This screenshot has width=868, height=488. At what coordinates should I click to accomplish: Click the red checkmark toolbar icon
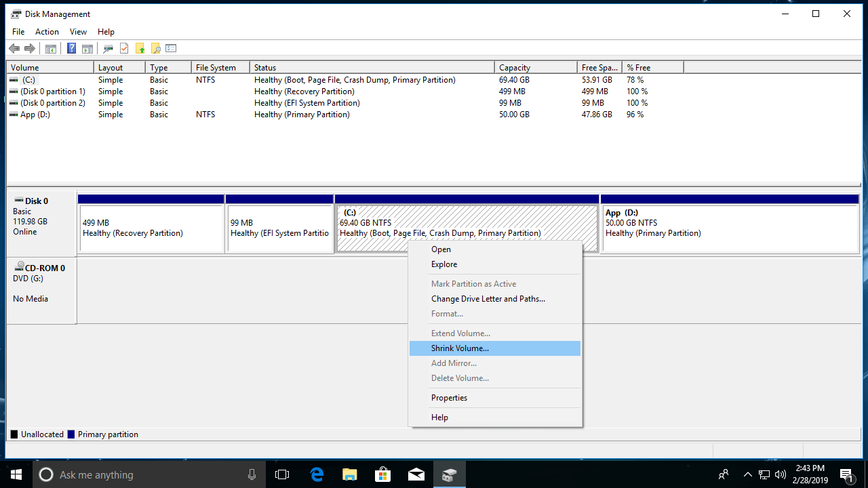tap(122, 48)
